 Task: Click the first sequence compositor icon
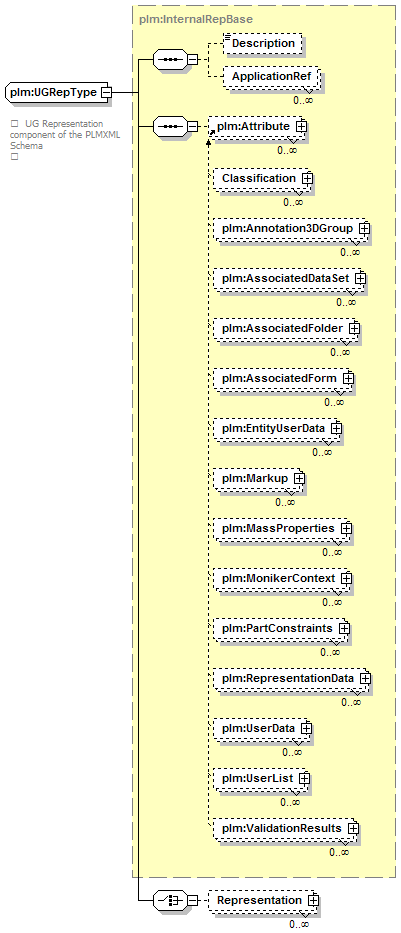tap(170, 60)
